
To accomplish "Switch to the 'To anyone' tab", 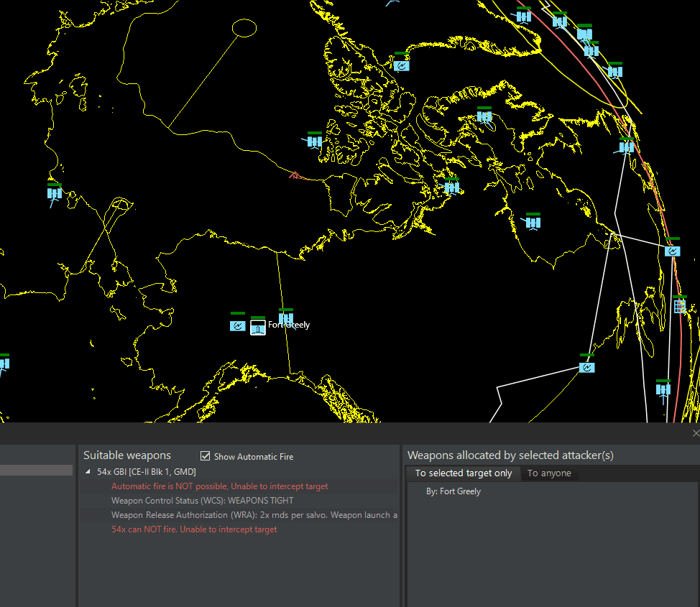I will pyautogui.click(x=549, y=473).
